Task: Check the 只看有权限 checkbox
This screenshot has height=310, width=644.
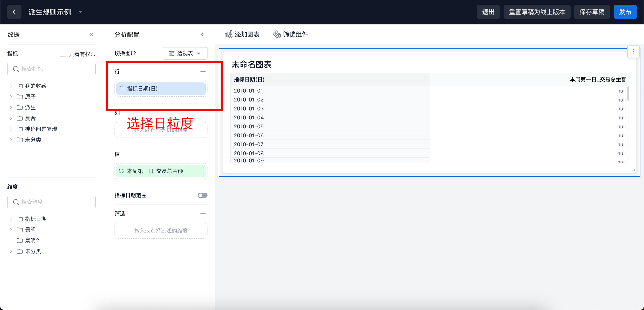Action: (x=63, y=54)
